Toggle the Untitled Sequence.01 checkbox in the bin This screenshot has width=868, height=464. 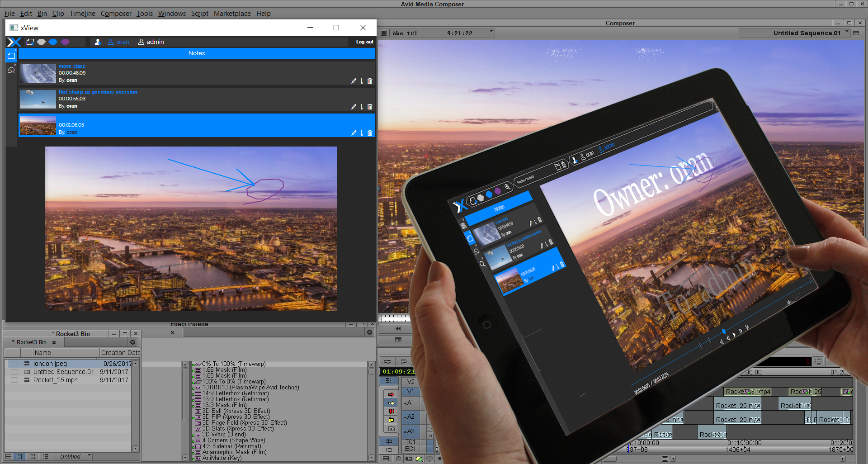(14, 372)
